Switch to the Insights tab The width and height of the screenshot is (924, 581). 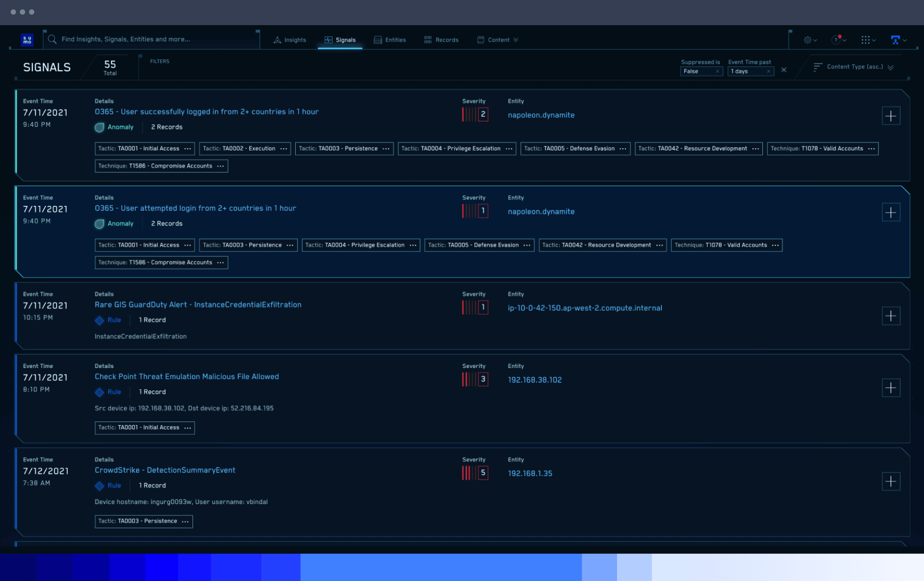coord(290,40)
